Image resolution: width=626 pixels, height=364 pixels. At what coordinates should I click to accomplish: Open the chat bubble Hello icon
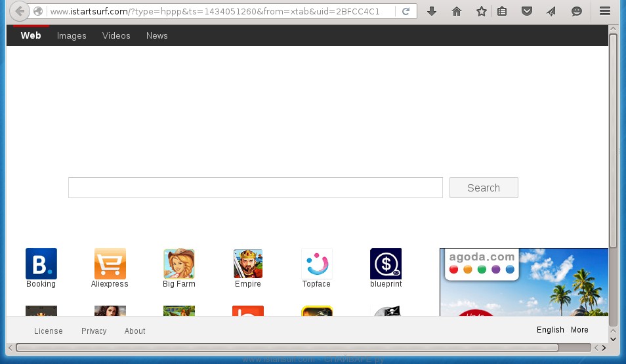[x=576, y=11]
